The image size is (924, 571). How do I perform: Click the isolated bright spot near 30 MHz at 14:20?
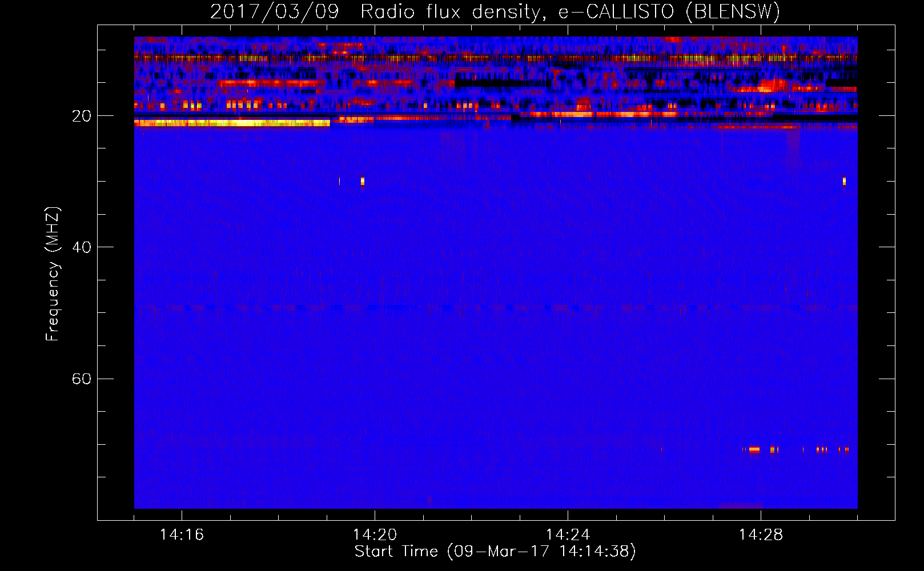point(362,182)
